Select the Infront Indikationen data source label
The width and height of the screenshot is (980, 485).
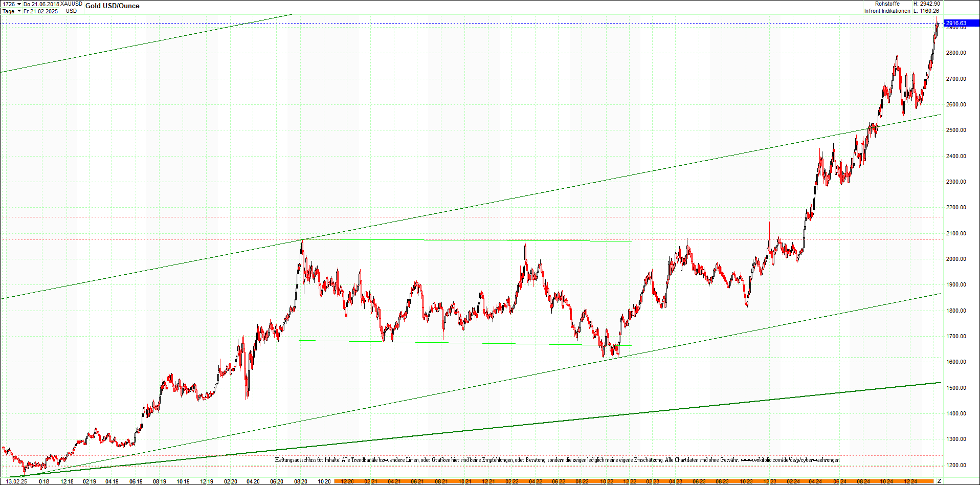(888, 10)
